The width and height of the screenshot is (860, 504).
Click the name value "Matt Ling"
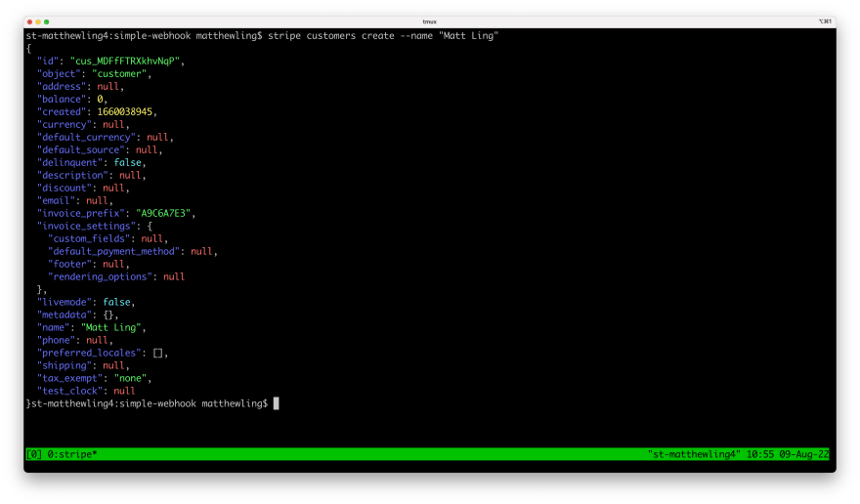[x=113, y=327]
